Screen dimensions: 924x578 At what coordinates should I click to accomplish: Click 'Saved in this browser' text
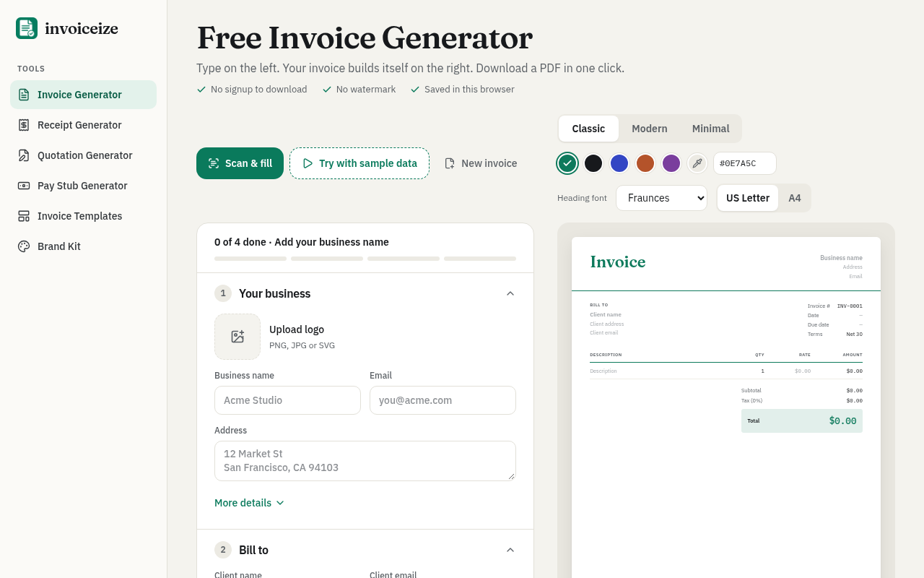(469, 90)
